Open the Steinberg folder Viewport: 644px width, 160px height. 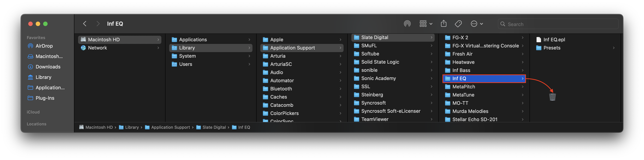pyautogui.click(x=393, y=95)
